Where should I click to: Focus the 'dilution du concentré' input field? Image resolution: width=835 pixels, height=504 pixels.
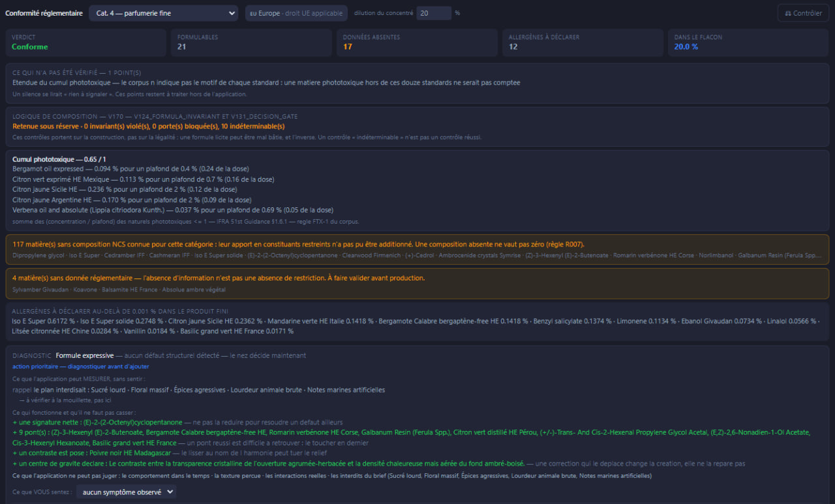434,13
